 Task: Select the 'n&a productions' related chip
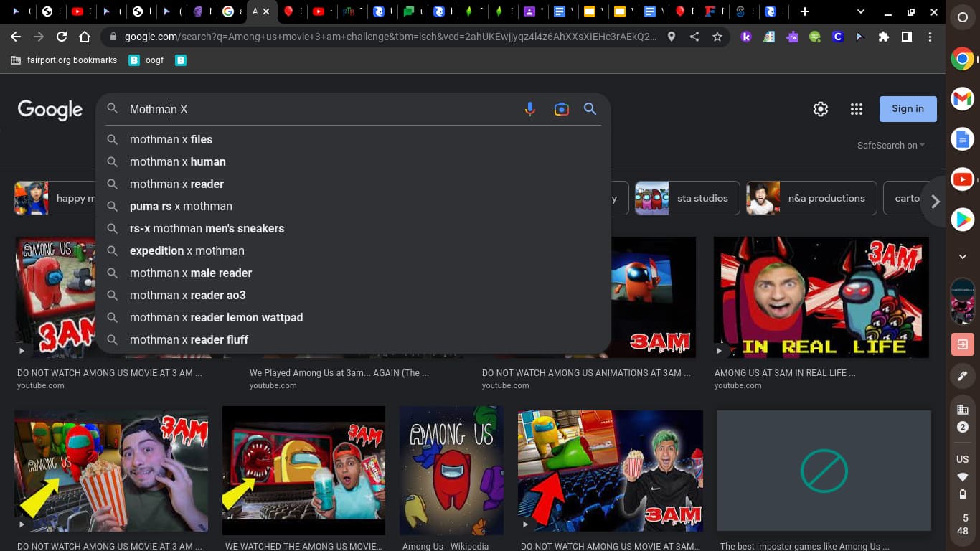click(811, 198)
